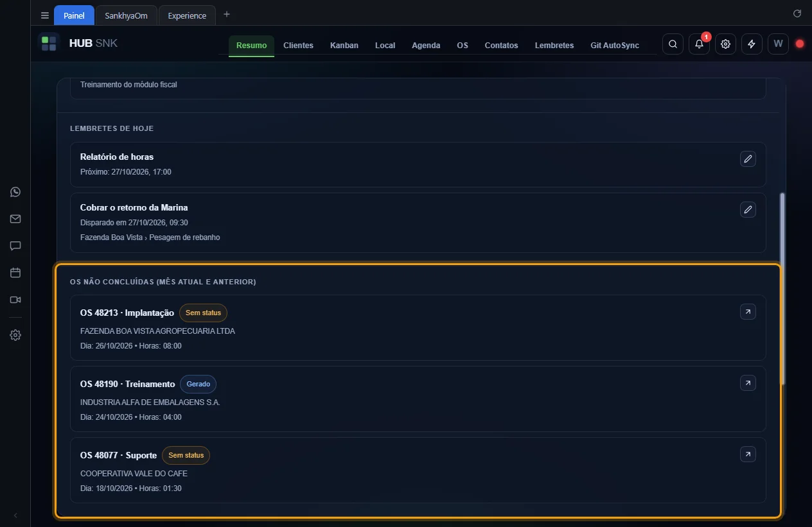
Task: Click the Gerado status badge on OS 48190
Action: [199, 384]
